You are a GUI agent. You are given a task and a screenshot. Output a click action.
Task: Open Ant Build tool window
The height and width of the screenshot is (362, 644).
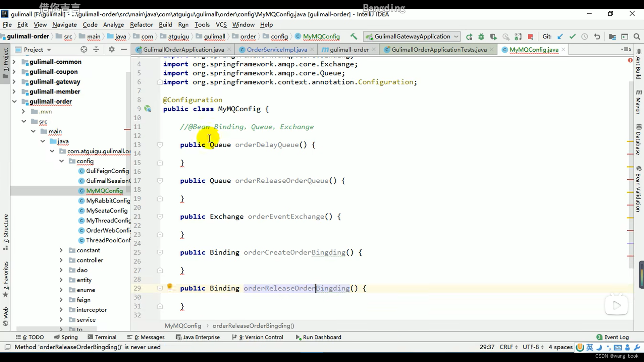[x=638, y=64]
